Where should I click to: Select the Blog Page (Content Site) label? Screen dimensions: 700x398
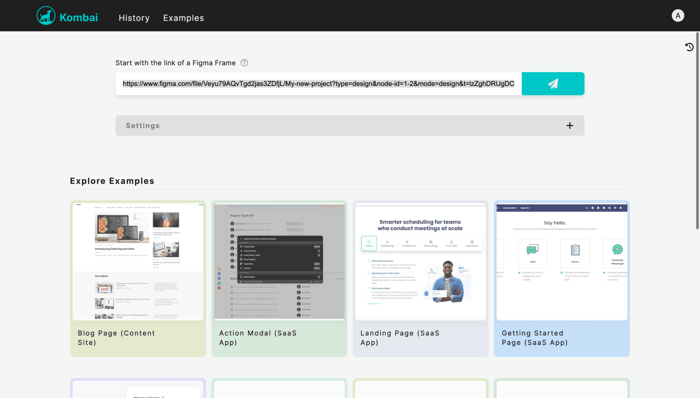point(116,338)
